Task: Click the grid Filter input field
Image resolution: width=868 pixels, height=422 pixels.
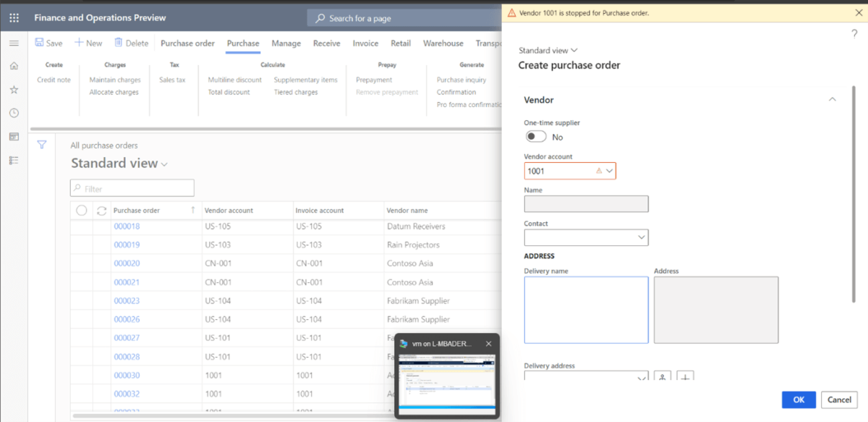Action: point(132,188)
